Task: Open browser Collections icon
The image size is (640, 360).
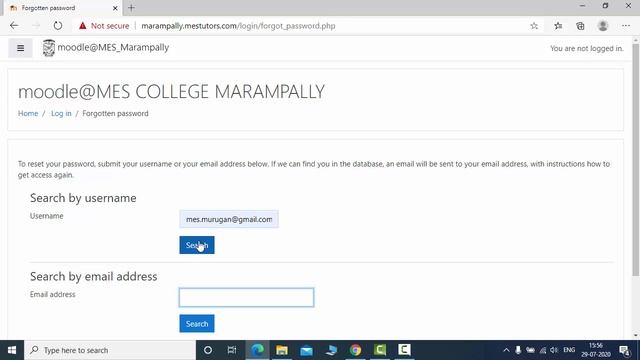Action: point(580,26)
